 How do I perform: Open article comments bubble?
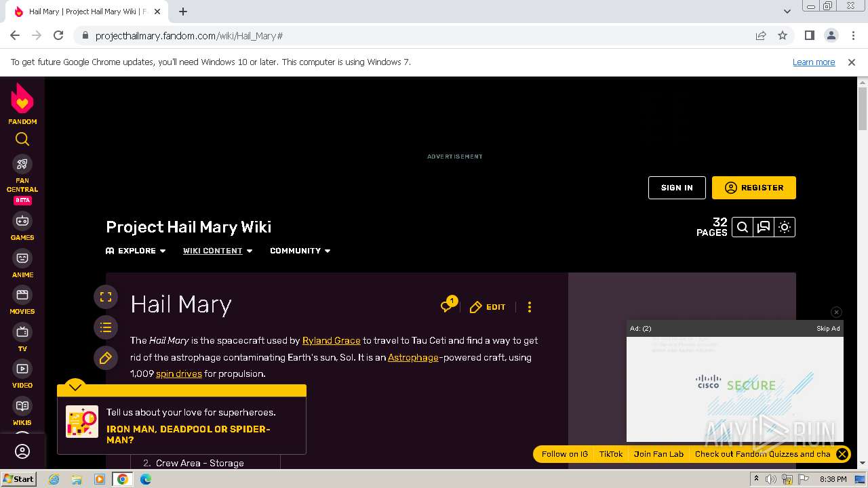448,306
